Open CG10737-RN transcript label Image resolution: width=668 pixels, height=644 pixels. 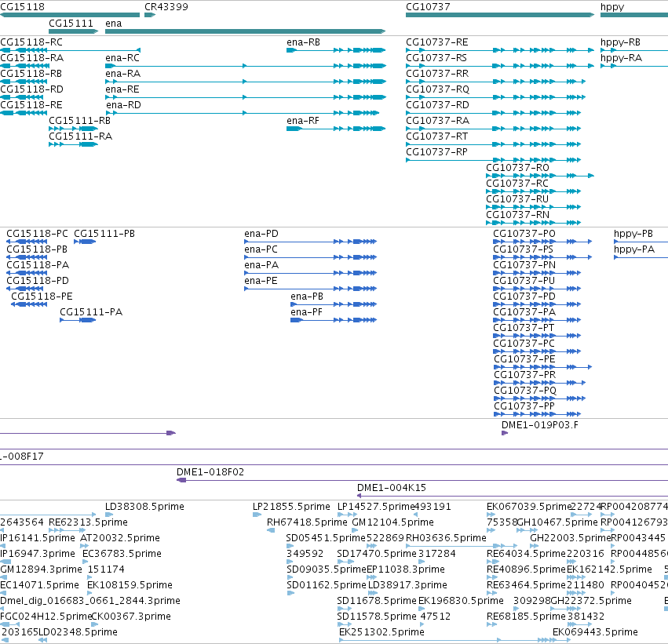pos(517,215)
